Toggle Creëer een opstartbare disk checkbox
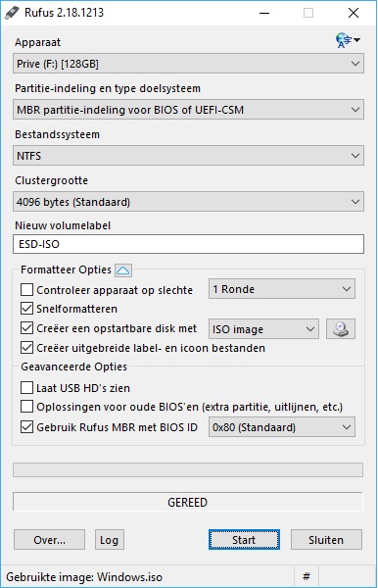The height and width of the screenshot is (588, 378). (x=26, y=328)
